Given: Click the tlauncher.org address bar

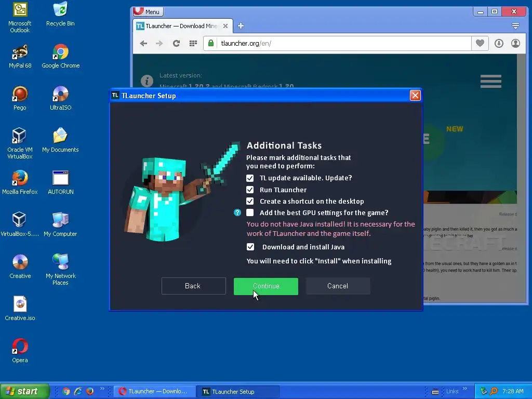Looking at the screenshot, I should pos(343,44).
